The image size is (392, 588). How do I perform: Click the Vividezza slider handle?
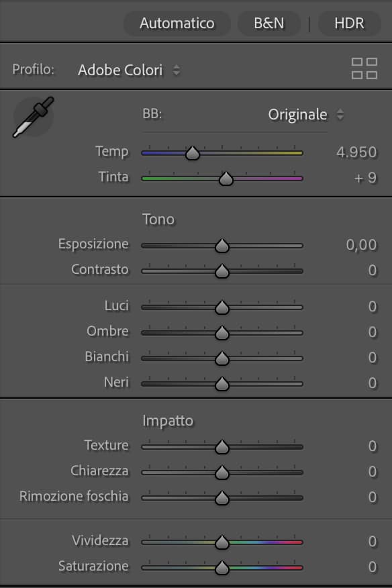pyautogui.click(x=223, y=540)
